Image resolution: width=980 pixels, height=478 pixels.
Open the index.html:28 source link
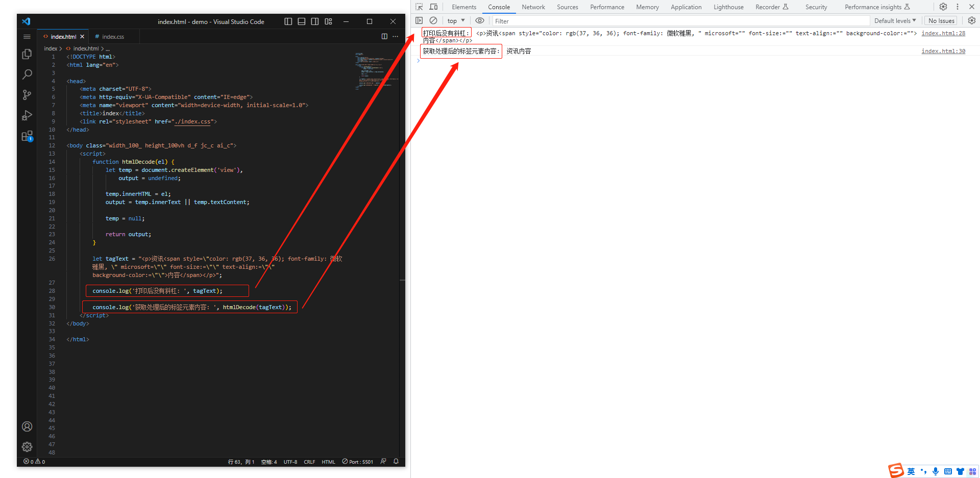[x=943, y=33]
